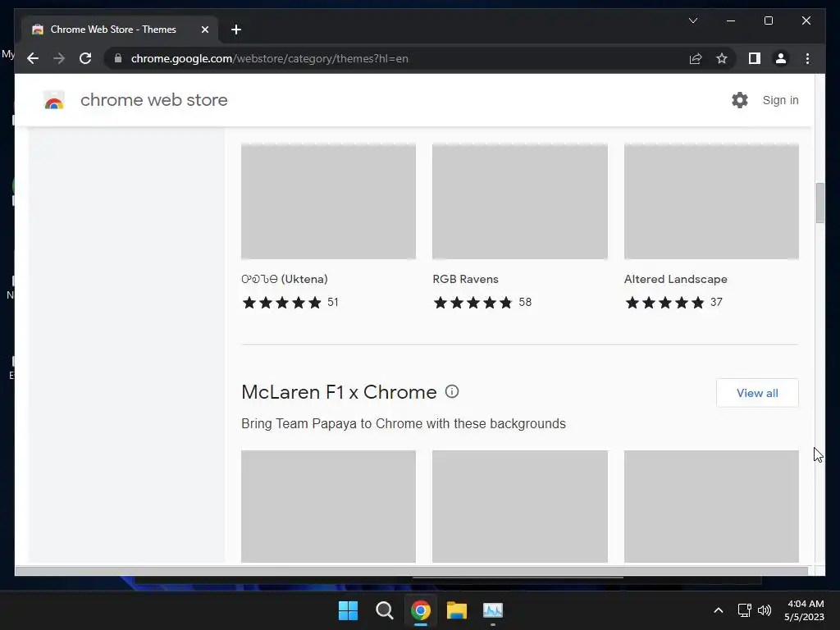This screenshot has width=840, height=630.
Task: Click the Chrome Web Store rainbow logo
Action: coord(53,100)
